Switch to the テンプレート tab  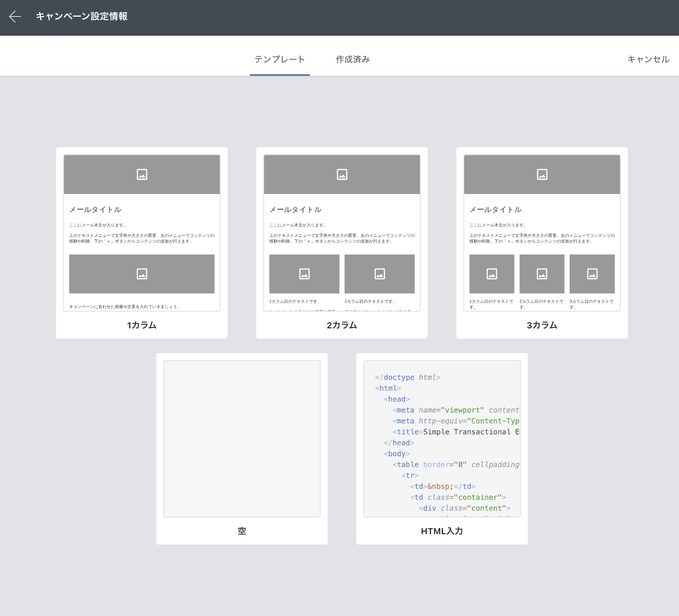click(x=279, y=59)
